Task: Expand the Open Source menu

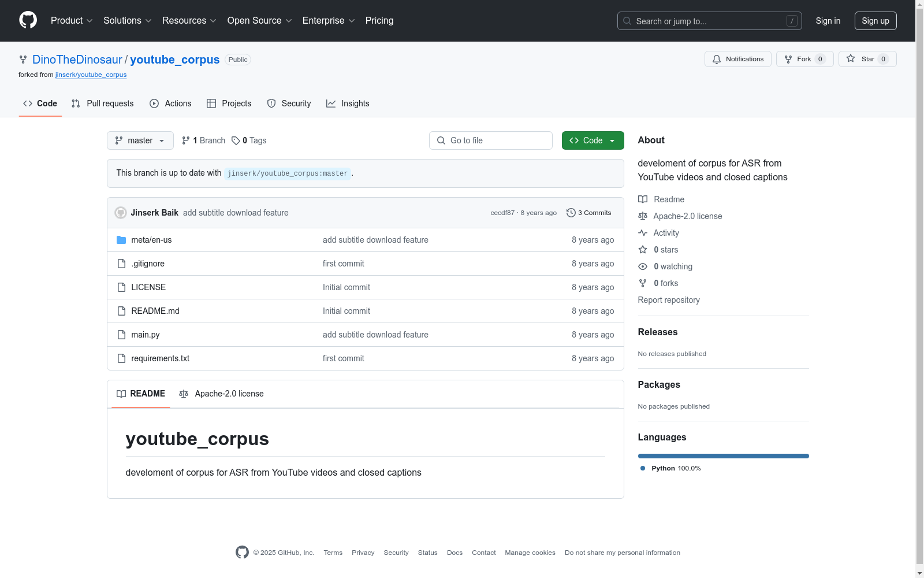Action: coord(260,21)
